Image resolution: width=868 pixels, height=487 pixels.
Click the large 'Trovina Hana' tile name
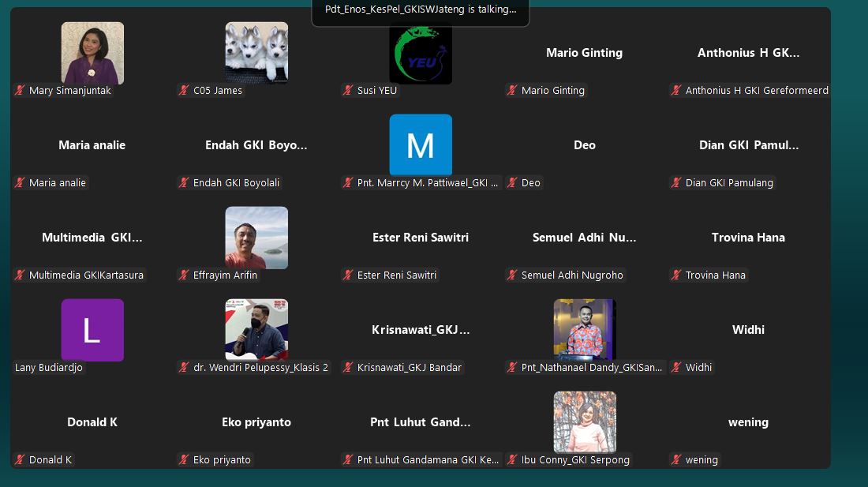coord(748,238)
